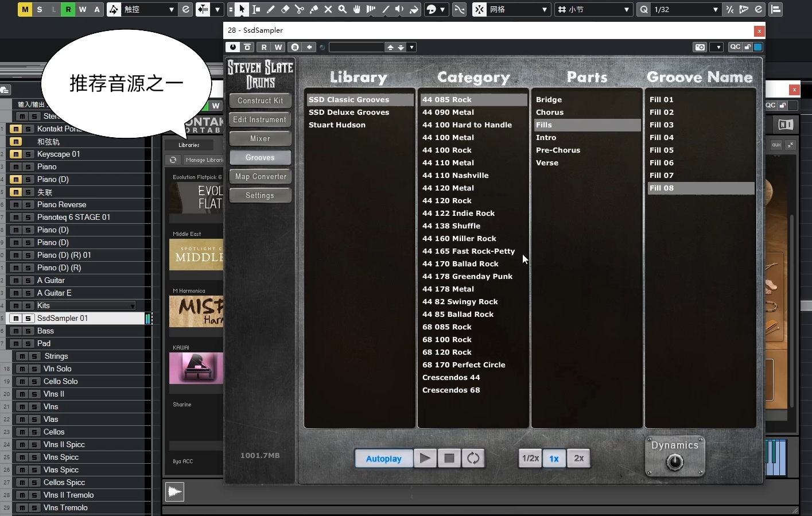The height and width of the screenshot is (516, 812).
Task: Adjust the Dynamics knob
Action: pyautogui.click(x=675, y=461)
